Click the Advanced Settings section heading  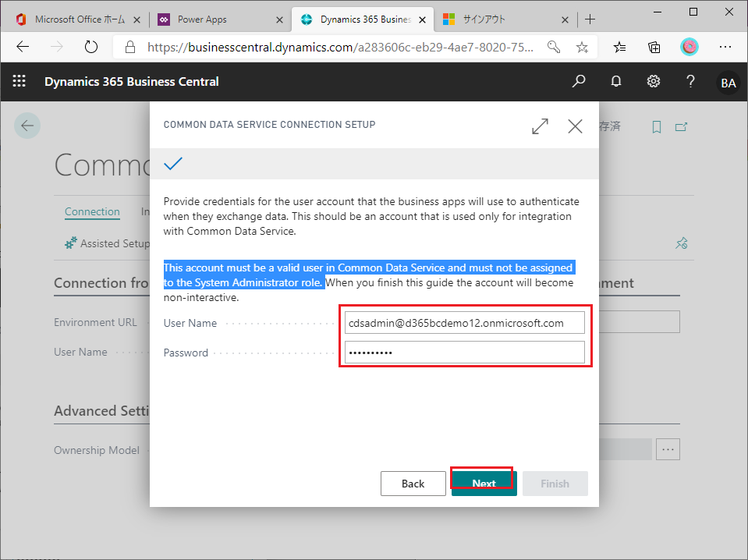click(101, 410)
